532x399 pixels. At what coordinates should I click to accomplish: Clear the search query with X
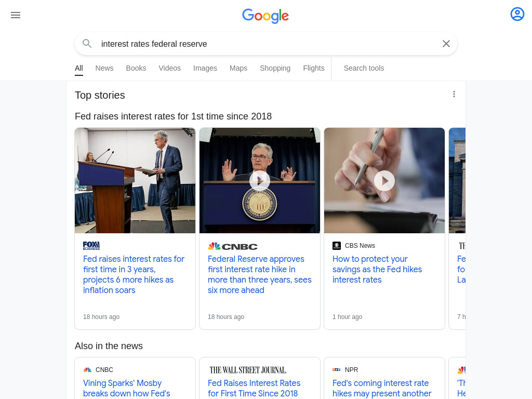(x=446, y=44)
